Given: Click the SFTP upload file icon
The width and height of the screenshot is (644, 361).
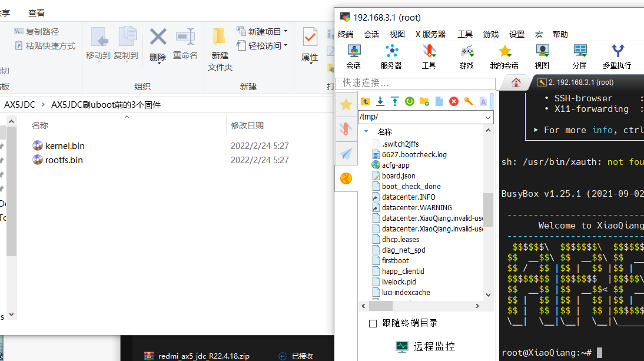Looking at the screenshot, I should point(395,101).
